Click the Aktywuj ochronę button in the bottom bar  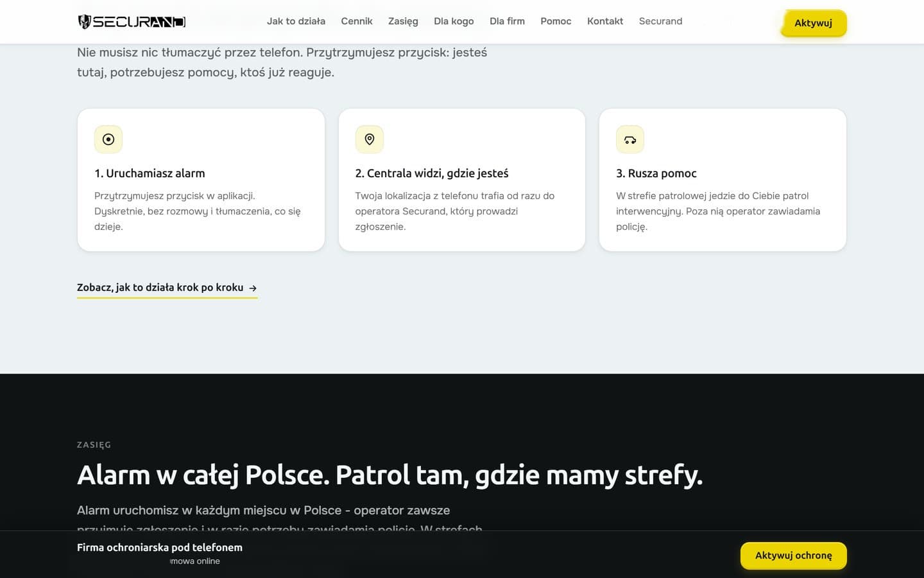click(794, 556)
